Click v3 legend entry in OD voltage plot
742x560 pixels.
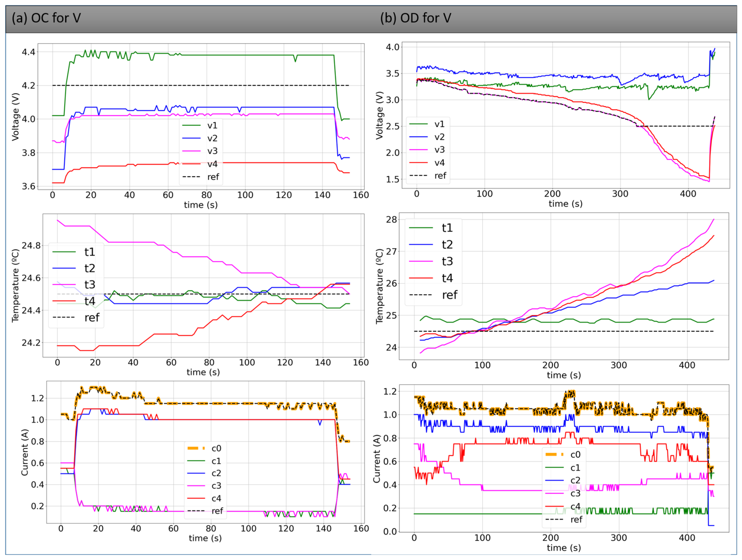click(x=427, y=149)
